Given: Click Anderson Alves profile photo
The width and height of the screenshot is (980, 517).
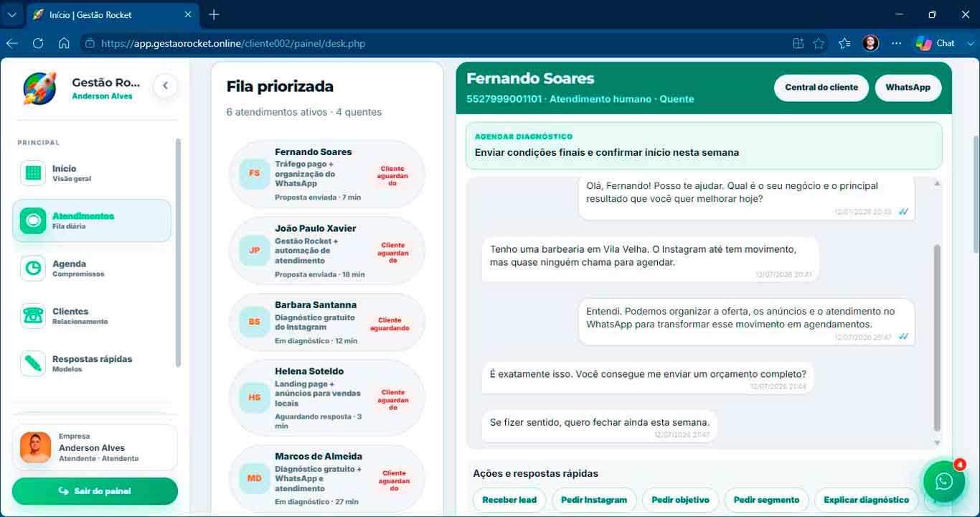Looking at the screenshot, I should click(x=35, y=447).
